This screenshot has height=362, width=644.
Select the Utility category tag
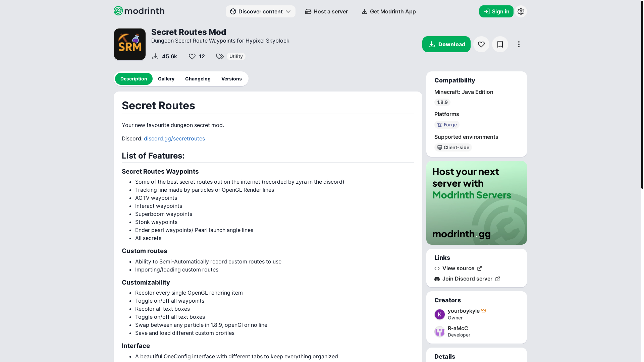tap(236, 56)
